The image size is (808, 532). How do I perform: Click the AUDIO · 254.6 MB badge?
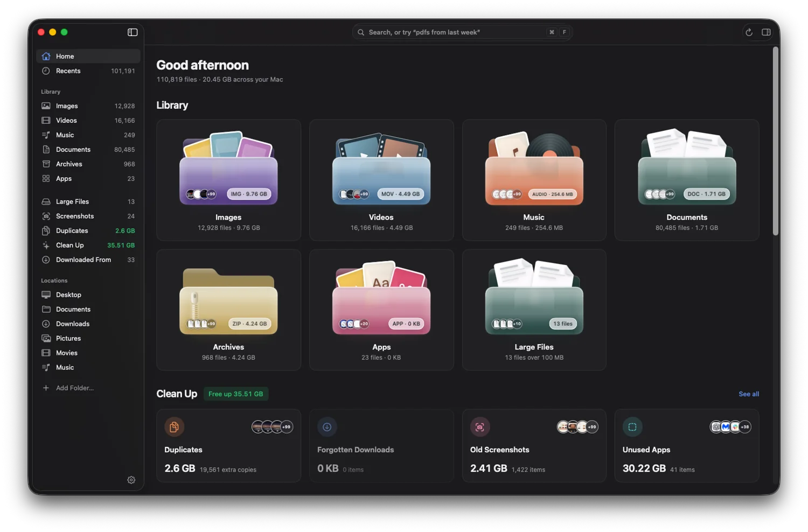[553, 194]
